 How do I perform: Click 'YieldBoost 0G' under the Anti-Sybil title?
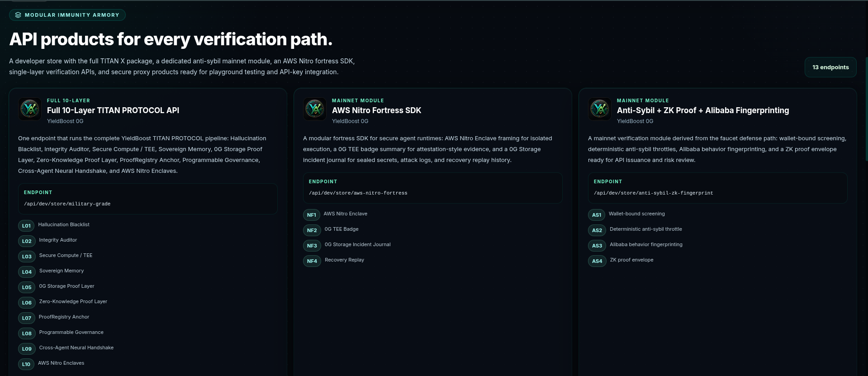click(635, 121)
